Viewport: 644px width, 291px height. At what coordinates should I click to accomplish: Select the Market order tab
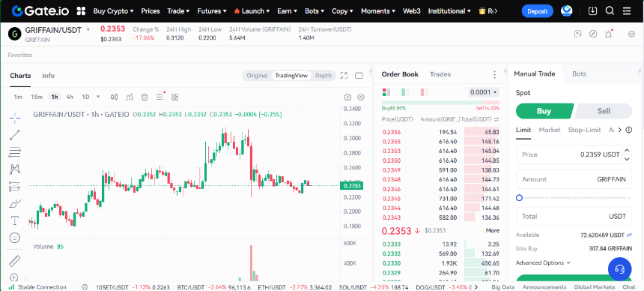(x=550, y=130)
